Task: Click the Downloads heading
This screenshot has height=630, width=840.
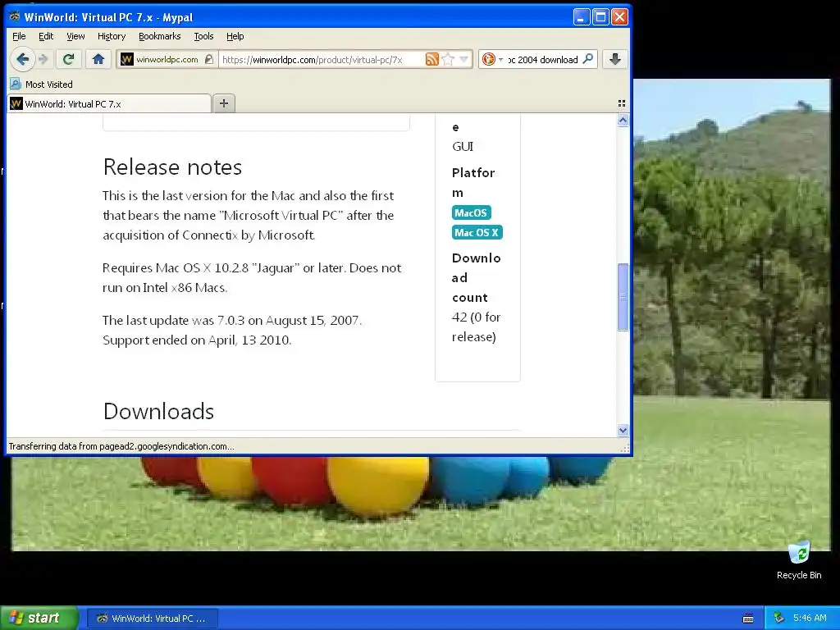Action: (158, 412)
